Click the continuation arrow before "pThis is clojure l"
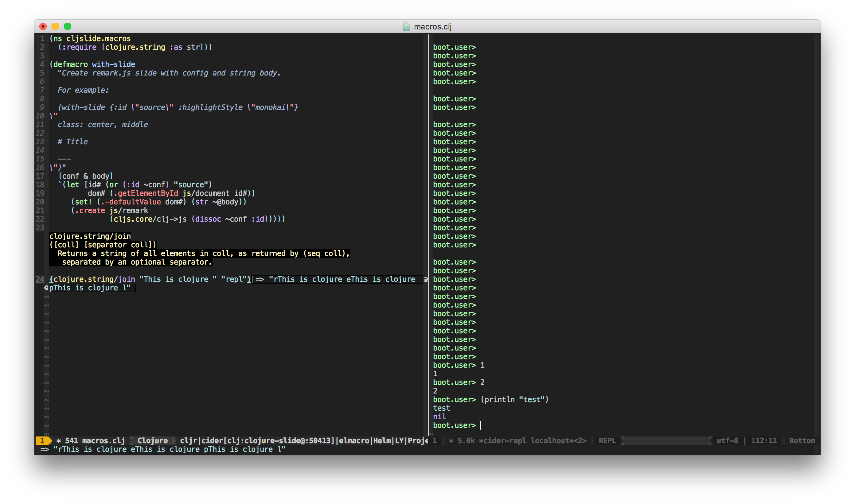Screen dimensions: 855x504 [46, 288]
